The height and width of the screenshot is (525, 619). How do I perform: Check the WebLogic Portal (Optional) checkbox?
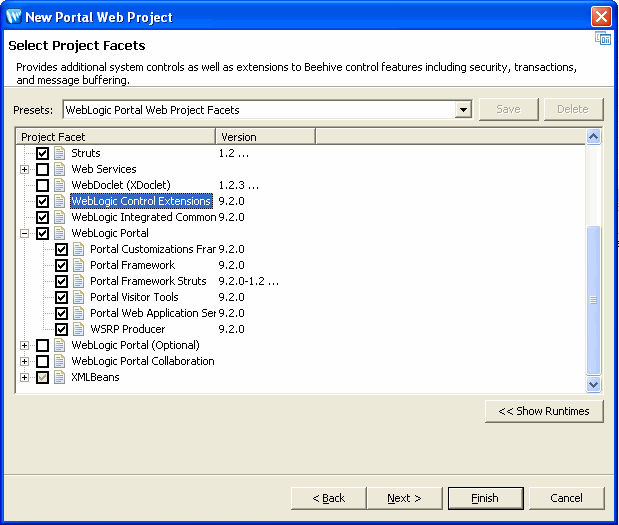click(x=42, y=345)
